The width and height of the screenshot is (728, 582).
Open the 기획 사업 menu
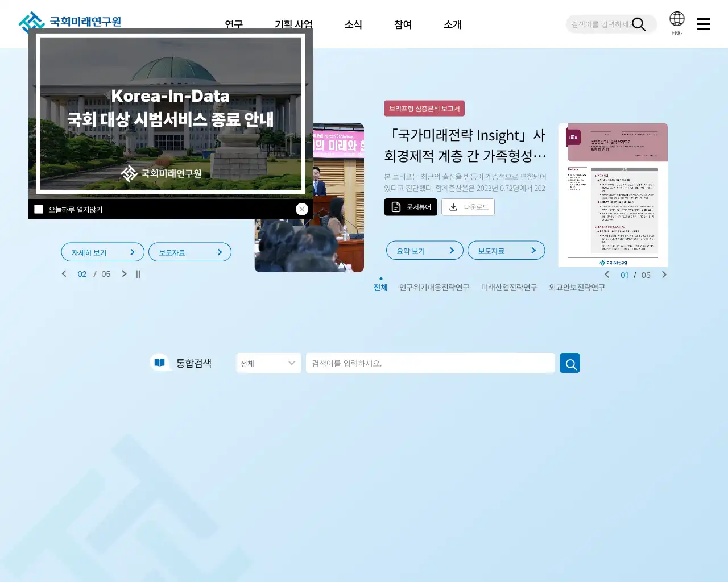293,24
